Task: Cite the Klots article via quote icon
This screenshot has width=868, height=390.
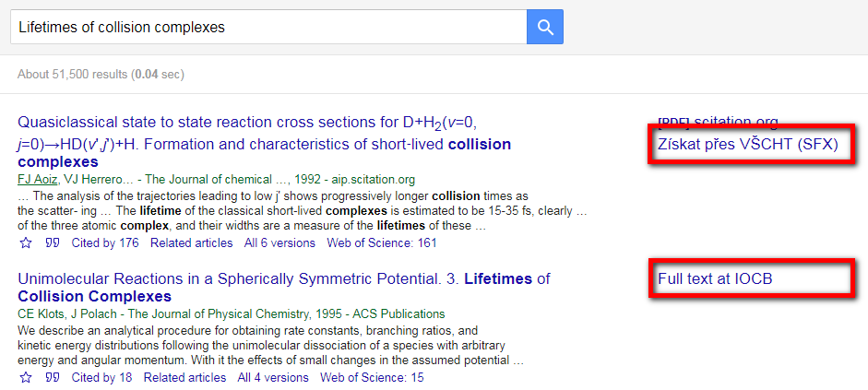Action: tap(52, 378)
